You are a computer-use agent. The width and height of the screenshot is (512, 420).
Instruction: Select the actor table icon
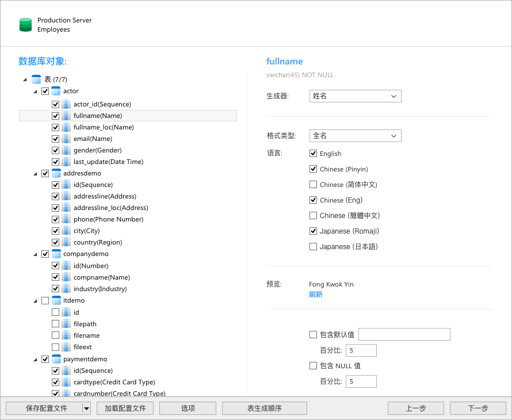pos(56,91)
